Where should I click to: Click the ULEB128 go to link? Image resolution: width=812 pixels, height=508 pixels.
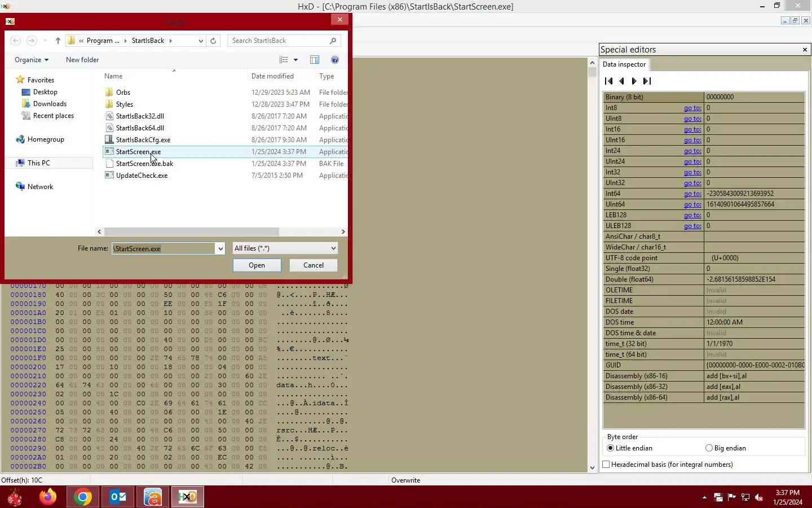pyautogui.click(x=692, y=226)
